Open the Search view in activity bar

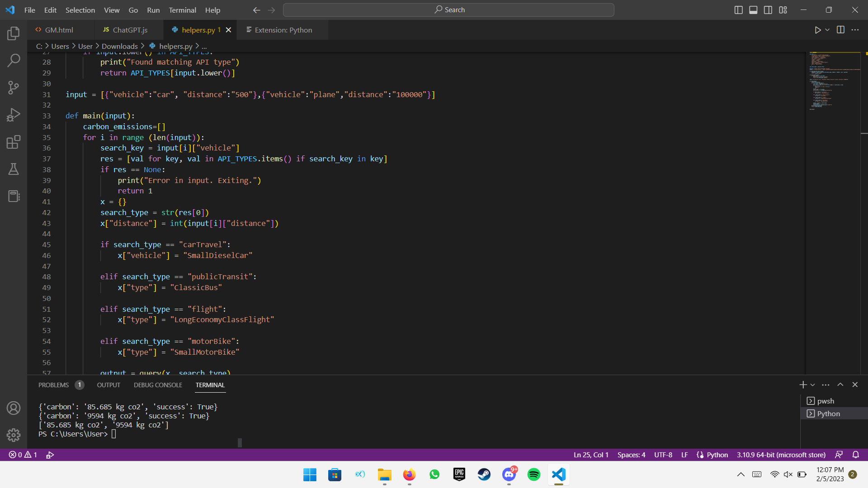[x=14, y=60]
